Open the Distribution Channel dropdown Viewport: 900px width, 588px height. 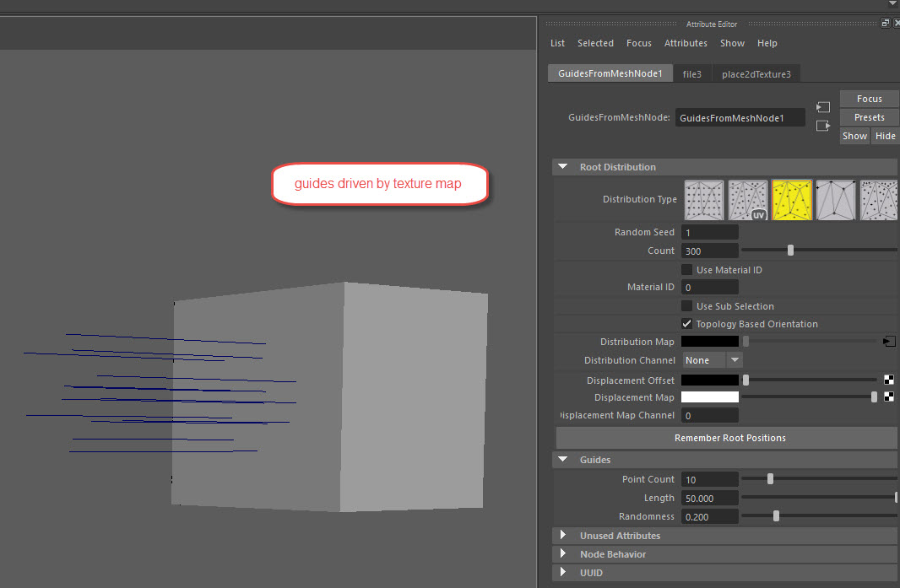pos(712,360)
